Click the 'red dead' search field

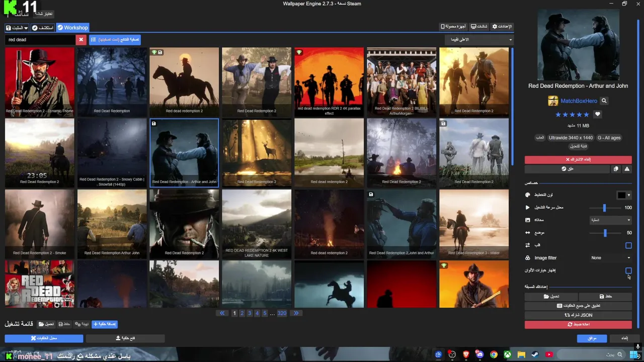[x=41, y=40]
